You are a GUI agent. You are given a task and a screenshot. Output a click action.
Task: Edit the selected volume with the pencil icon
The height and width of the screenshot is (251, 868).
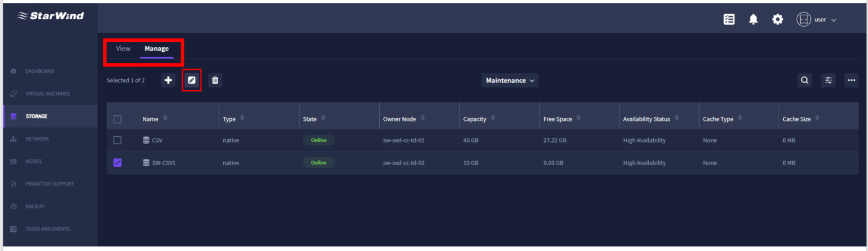coord(192,80)
